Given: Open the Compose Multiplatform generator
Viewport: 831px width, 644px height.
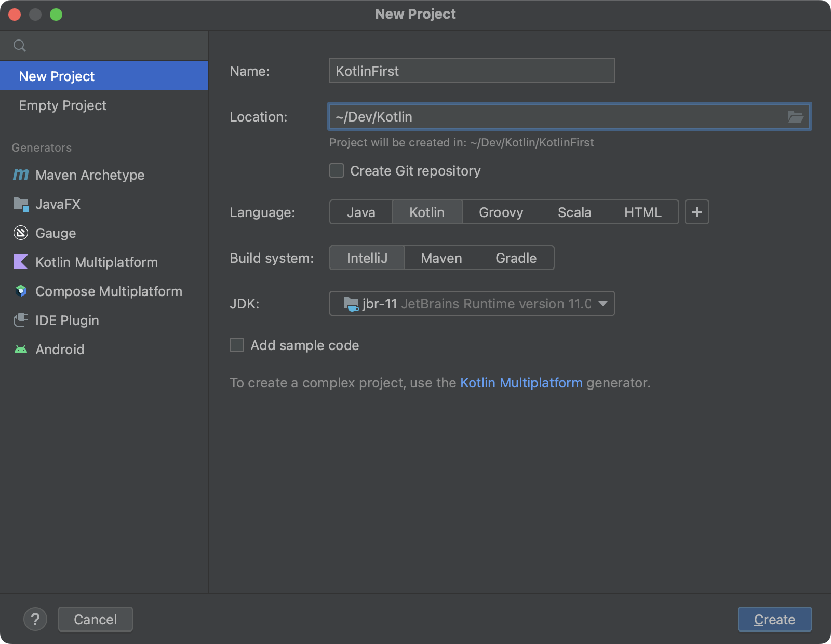Looking at the screenshot, I should click(104, 291).
